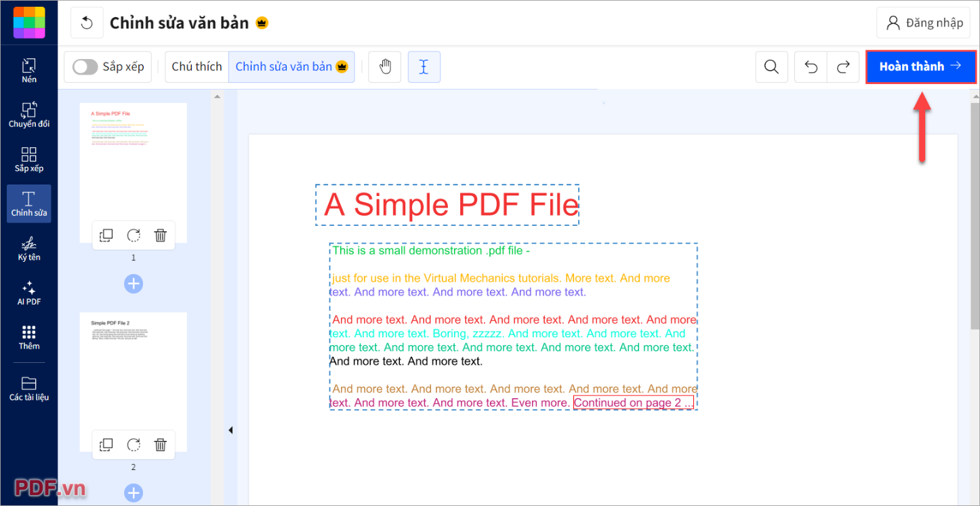Screen dimensions: 980x506
Task: Duplicate page 1 thumbnail
Action: point(106,235)
